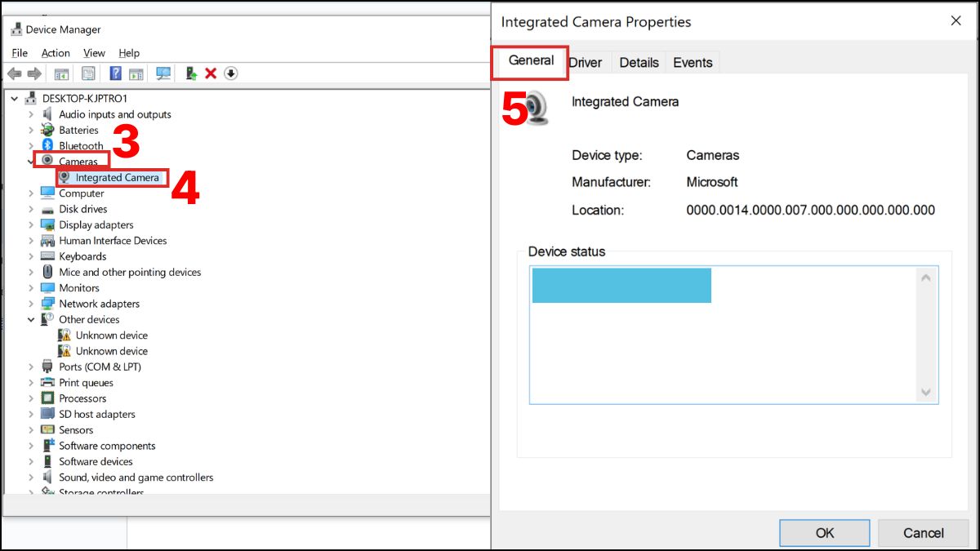Viewport: 980px width, 551px height.
Task: Click the Location value 0000.0014.0000.007… text
Action: click(x=810, y=210)
